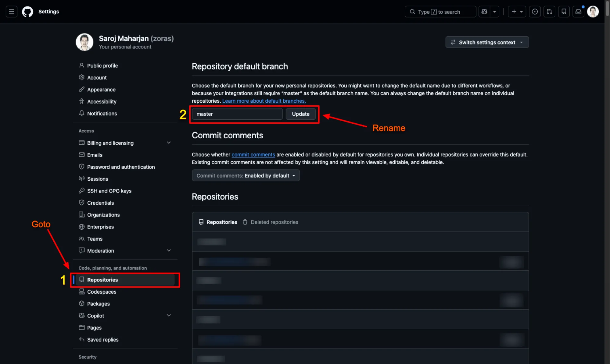Open Codespaces settings
610x364 pixels.
(x=125, y=292)
